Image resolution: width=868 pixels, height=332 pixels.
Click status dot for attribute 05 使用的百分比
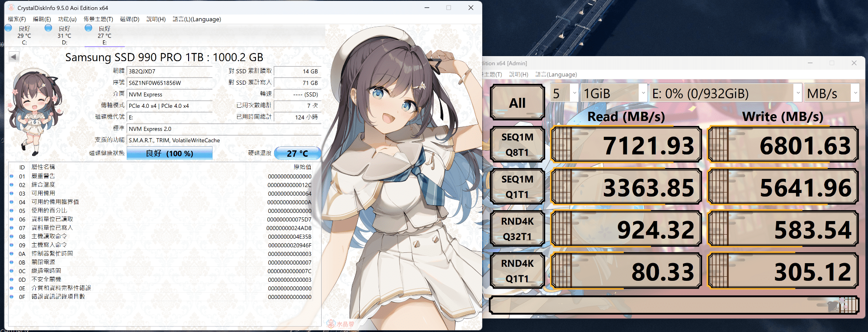[12, 211]
